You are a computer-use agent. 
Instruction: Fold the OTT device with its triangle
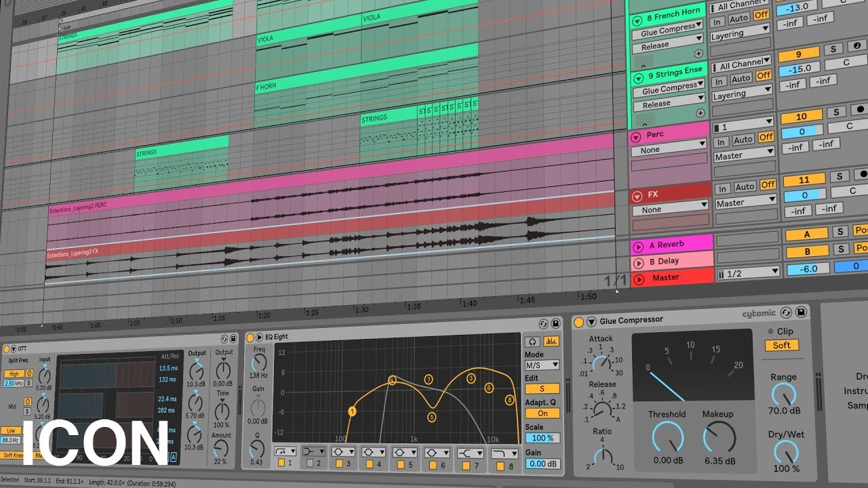click(x=14, y=348)
